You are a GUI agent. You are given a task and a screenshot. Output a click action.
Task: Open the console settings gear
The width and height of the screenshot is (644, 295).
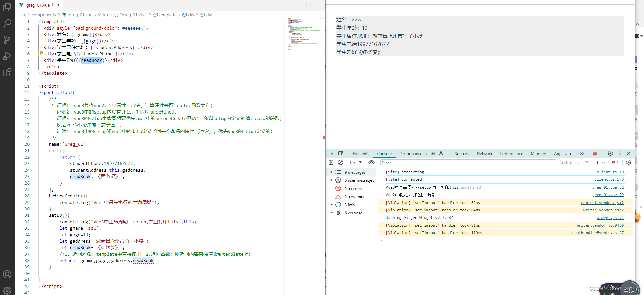[629, 162]
